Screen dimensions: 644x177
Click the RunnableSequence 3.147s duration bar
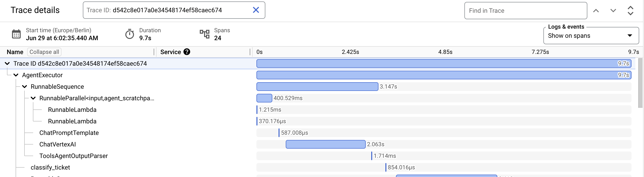point(317,87)
